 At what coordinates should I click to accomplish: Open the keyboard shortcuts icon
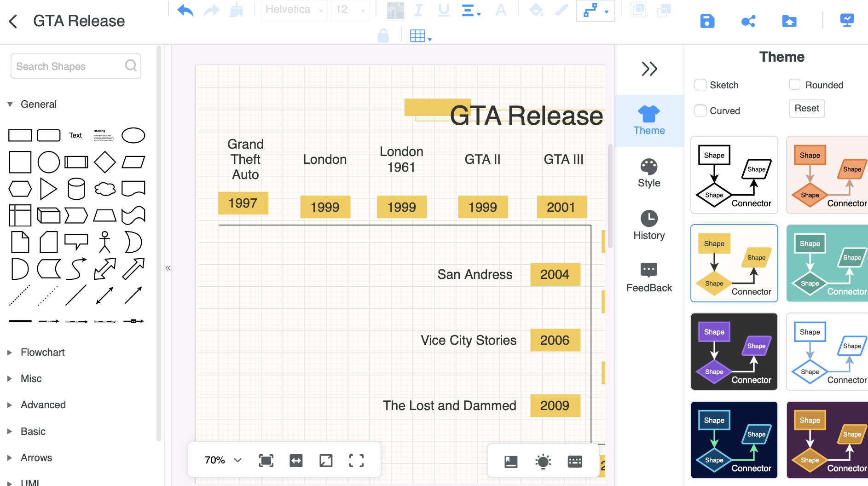point(575,462)
